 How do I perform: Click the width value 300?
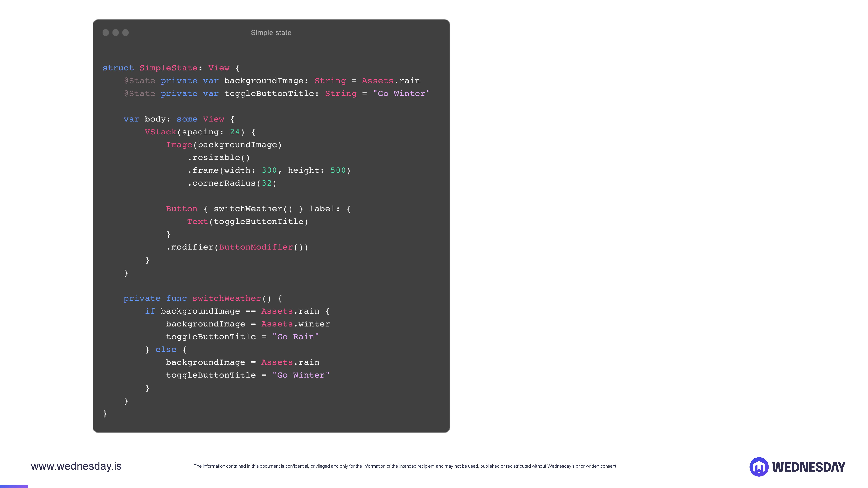(x=269, y=170)
